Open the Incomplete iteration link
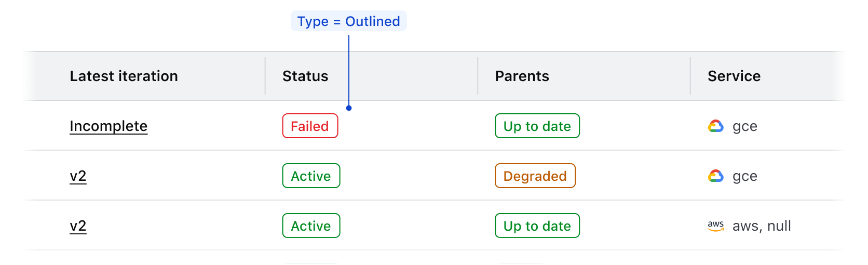Image resolution: width=868 pixels, height=265 pixels. coord(108,126)
